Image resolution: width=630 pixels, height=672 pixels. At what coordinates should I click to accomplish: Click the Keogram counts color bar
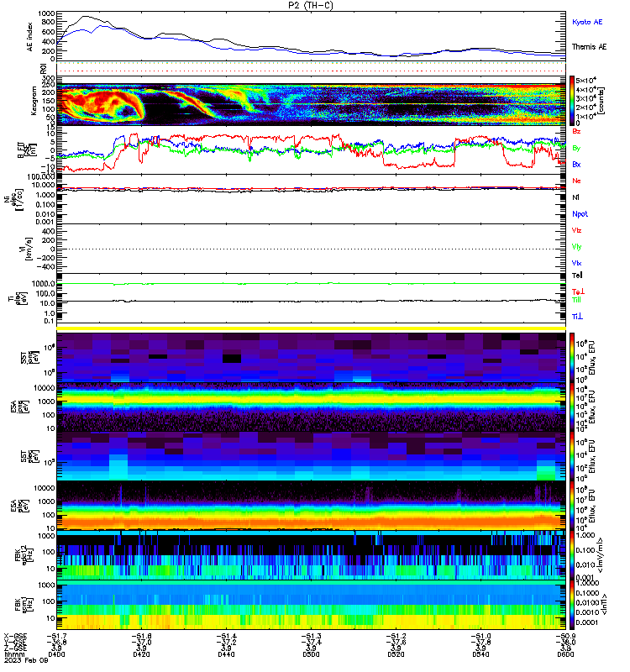coord(572,100)
